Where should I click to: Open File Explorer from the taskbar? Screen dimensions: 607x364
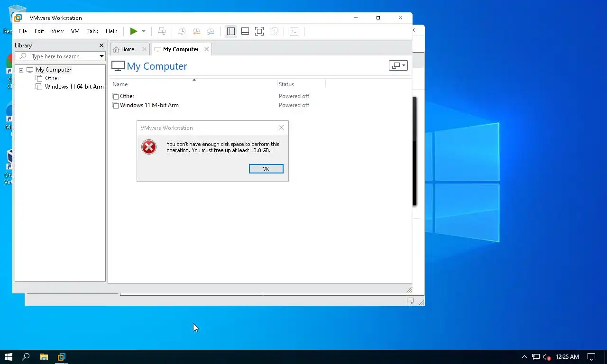click(44, 357)
